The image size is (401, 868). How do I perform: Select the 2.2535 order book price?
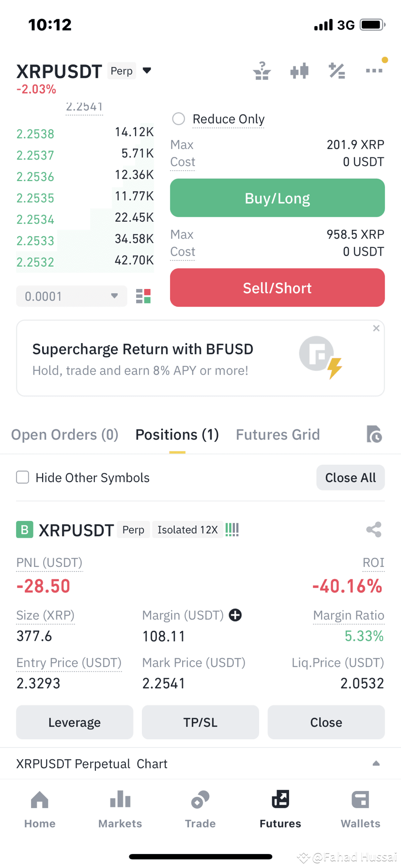35,198
